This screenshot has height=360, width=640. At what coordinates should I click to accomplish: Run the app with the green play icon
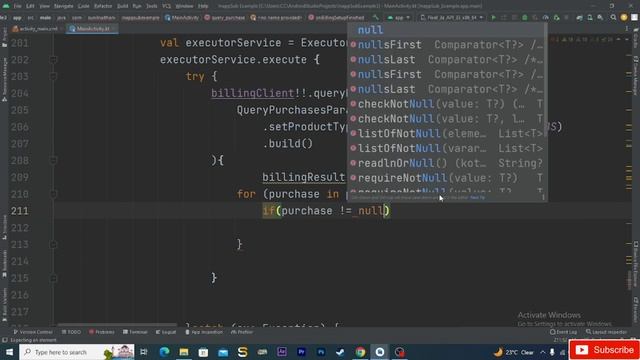point(493,18)
